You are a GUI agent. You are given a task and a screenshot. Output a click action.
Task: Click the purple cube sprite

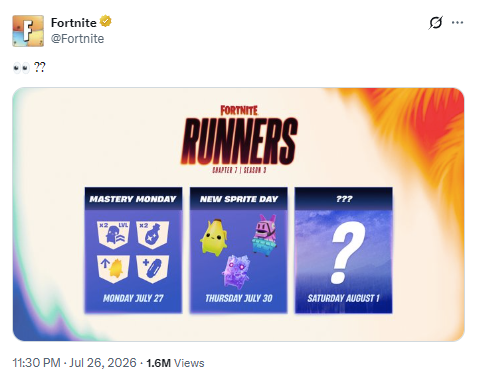pyautogui.click(x=236, y=271)
